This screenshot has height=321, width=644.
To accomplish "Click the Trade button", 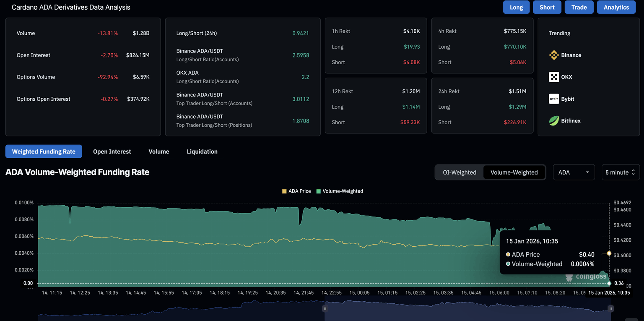I will pos(579,7).
